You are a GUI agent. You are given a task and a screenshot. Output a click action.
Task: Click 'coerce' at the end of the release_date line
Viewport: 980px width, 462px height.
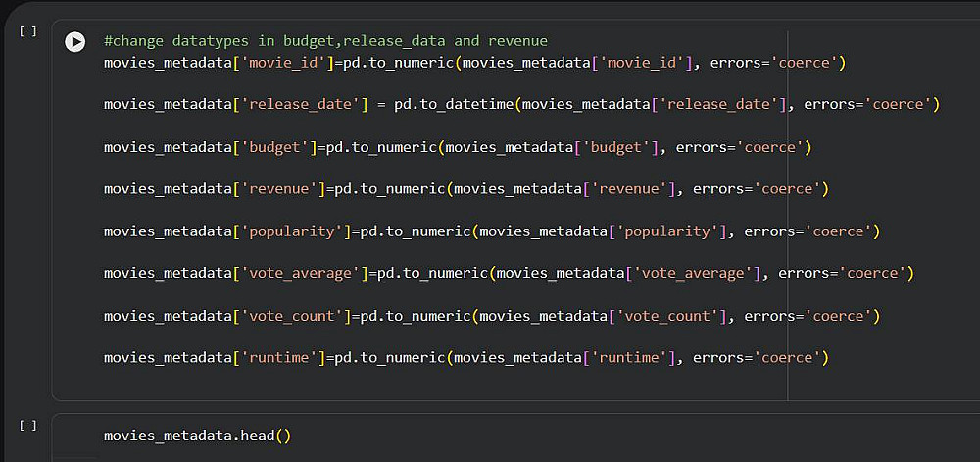(x=897, y=104)
